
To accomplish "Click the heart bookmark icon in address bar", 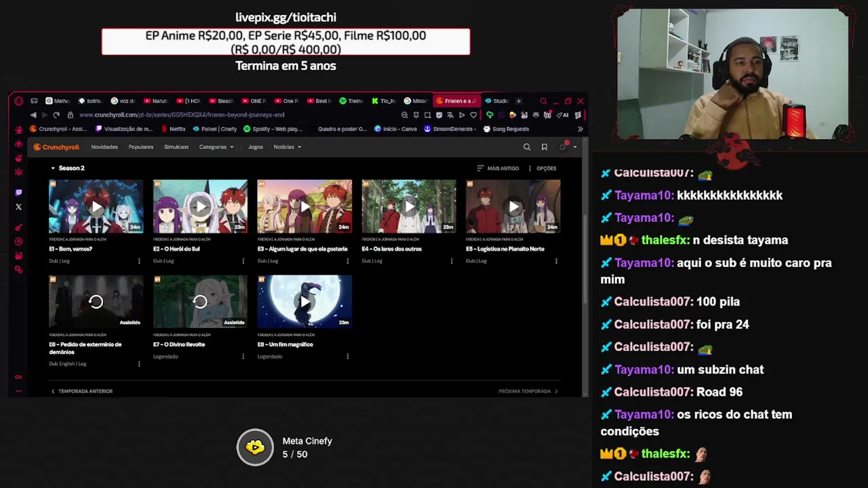I will 473,115.
